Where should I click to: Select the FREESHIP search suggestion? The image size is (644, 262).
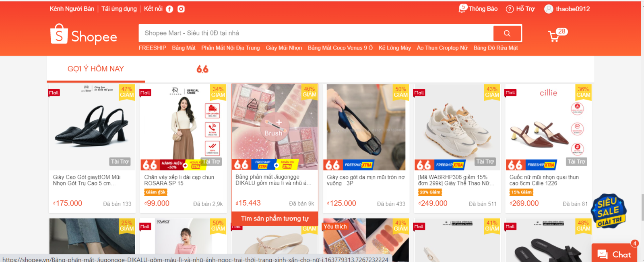[x=152, y=48]
